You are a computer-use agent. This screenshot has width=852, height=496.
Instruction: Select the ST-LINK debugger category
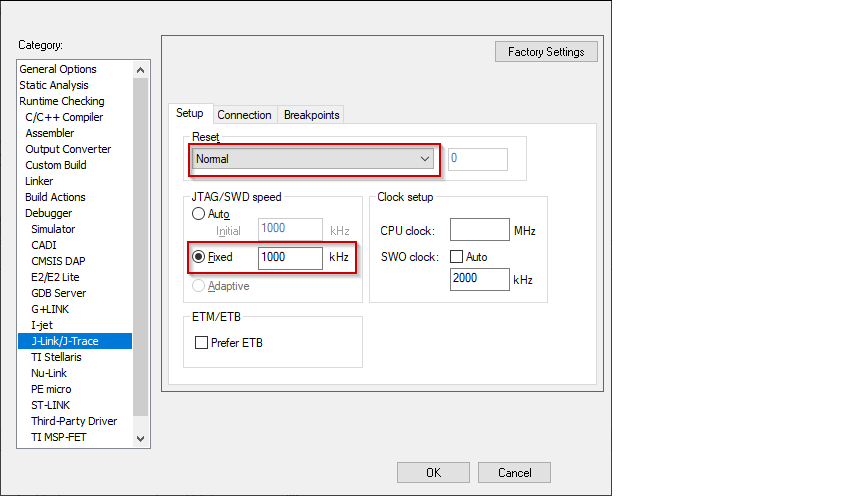[51, 405]
